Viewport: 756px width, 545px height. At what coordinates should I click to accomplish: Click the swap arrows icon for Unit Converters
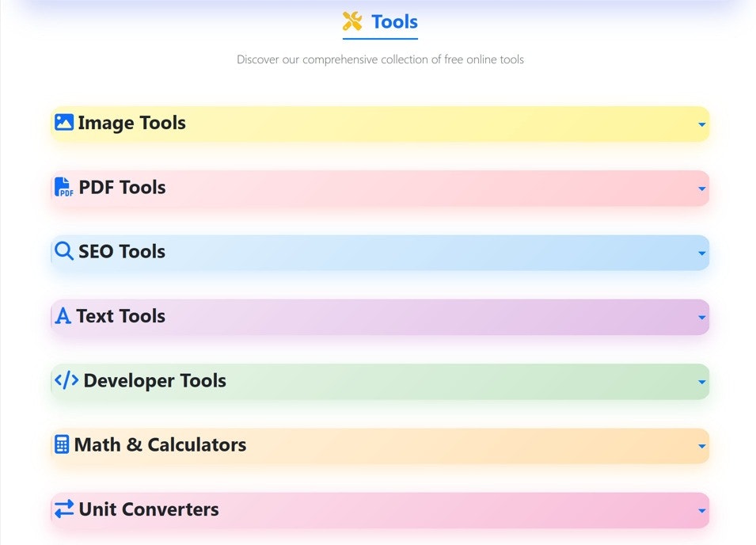pyautogui.click(x=63, y=509)
